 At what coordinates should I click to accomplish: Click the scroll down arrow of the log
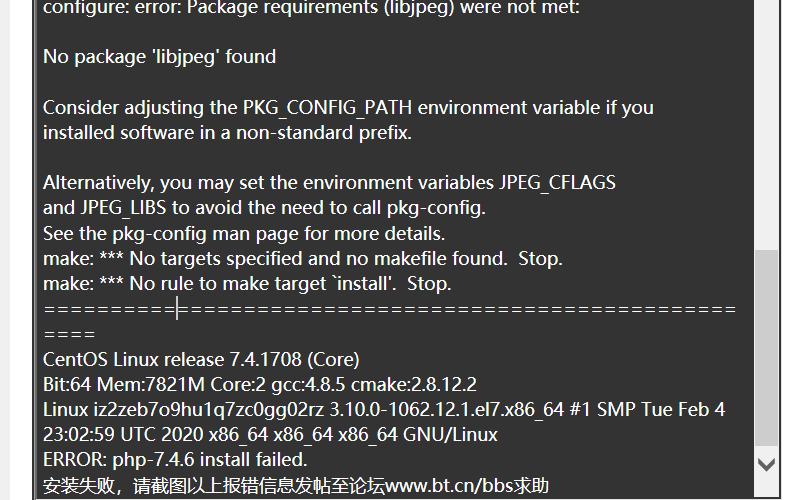(x=766, y=465)
